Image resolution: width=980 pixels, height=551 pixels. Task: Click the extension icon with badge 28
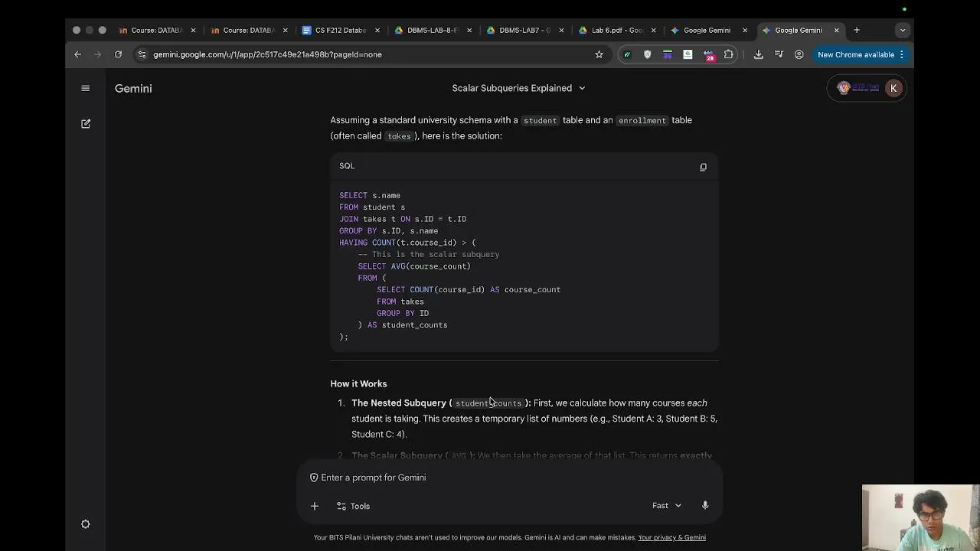(x=708, y=54)
